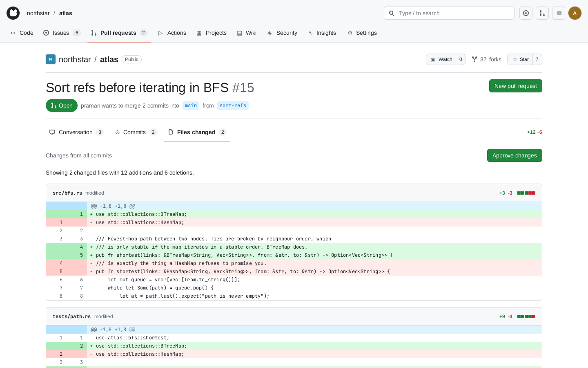Focus the 'Type / to search' field
The height and width of the screenshot is (368, 588).
click(449, 13)
